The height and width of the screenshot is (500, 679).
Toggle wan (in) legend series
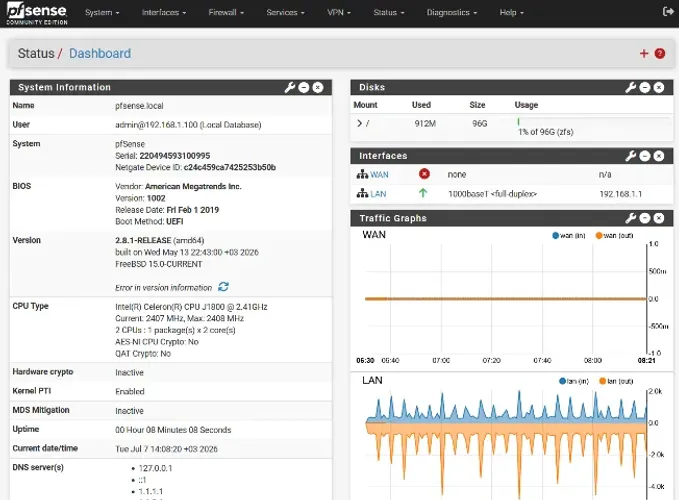pos(568,235)
